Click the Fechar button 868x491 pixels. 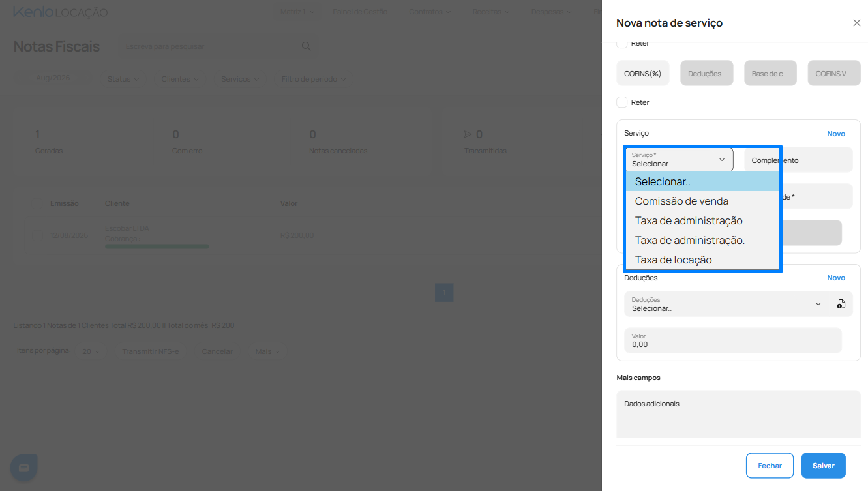click(770, 466)
